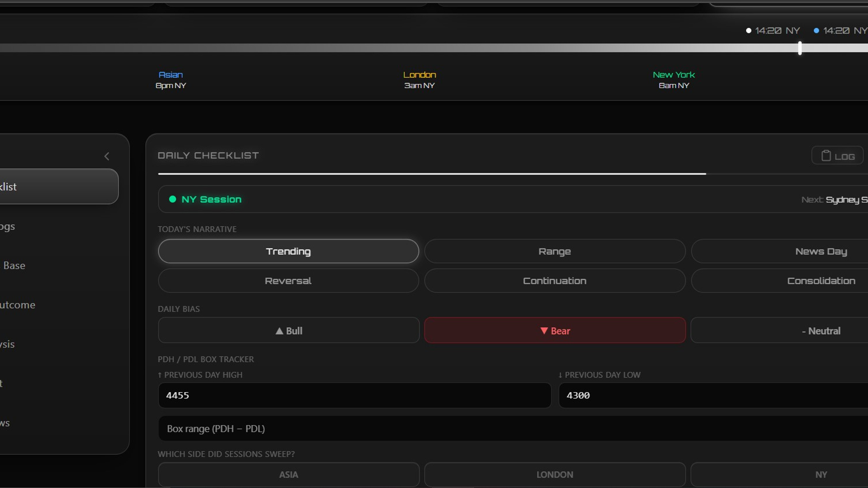Click the Box range (PDH – PDL) row
The height and width of the screenshot is (488, 868).
coord(513,428)
